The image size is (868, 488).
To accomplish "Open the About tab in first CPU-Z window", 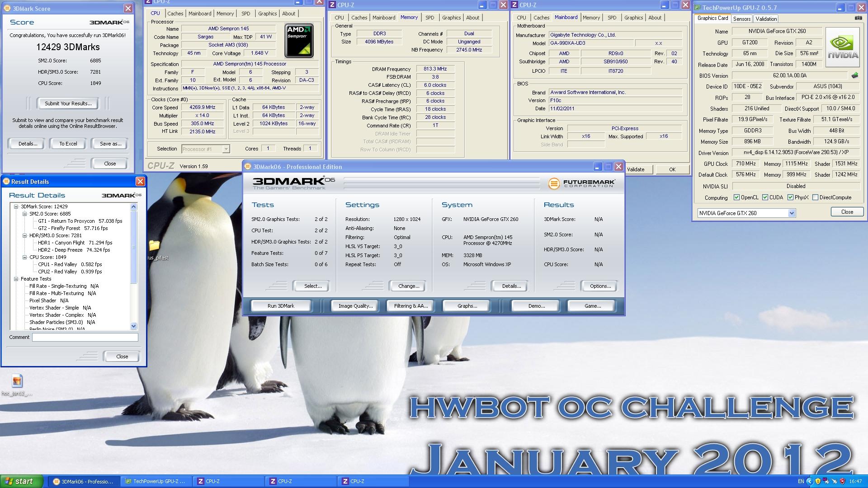I will 289,14.
